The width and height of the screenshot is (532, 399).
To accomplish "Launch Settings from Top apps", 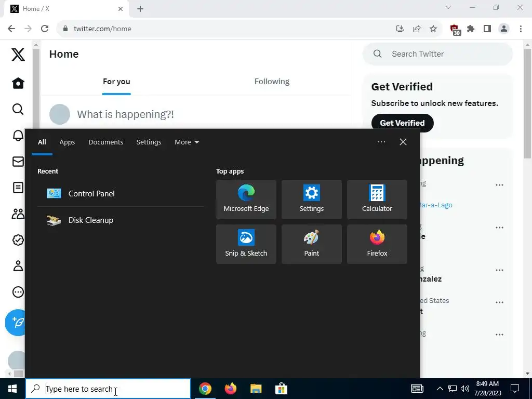I will (x=312, y=199).
